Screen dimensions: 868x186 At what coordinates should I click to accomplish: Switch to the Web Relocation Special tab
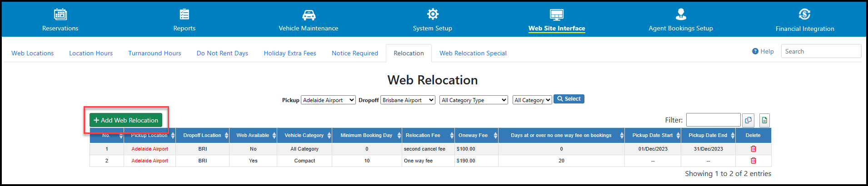[473, 53]
